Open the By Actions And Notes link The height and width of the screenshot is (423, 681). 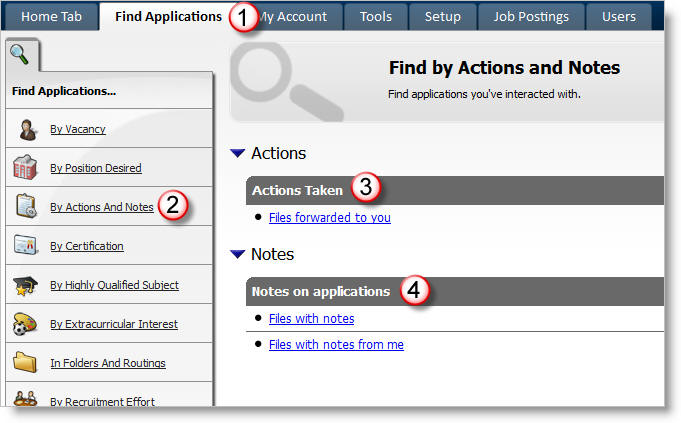[102, 207]
